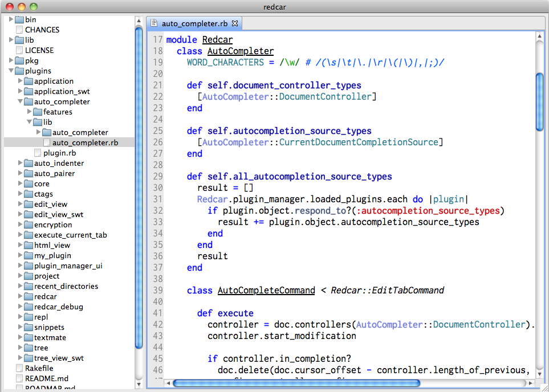Screen dimensions: 549x392
Task: Click the CHANGES file icon
Action: tap(19, 30)
